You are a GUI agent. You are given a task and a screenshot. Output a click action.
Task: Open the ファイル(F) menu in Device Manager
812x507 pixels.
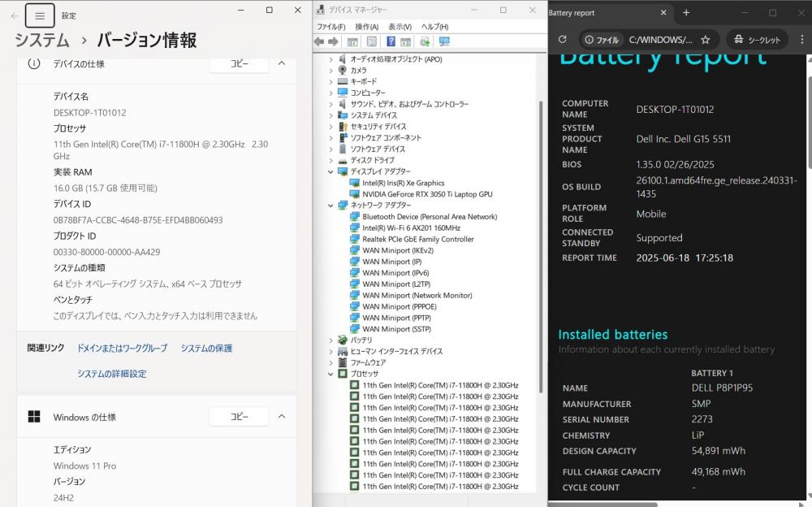tap(331, 27)
